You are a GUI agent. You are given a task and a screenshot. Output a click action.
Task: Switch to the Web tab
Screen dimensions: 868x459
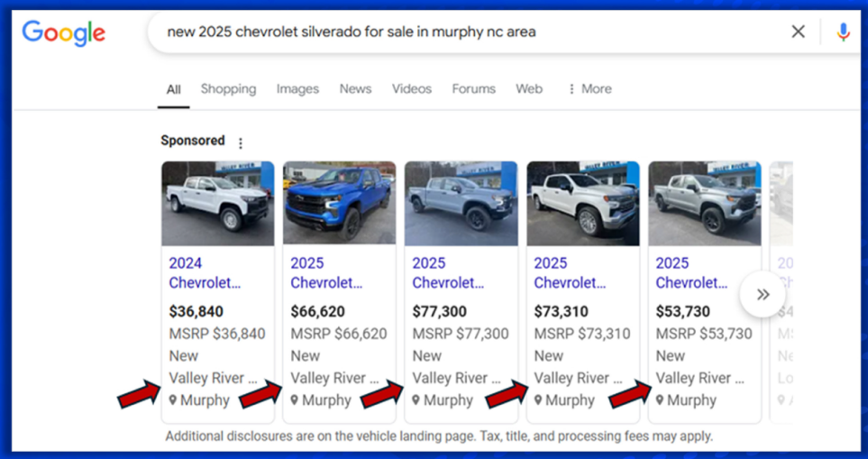click(529, 88)
